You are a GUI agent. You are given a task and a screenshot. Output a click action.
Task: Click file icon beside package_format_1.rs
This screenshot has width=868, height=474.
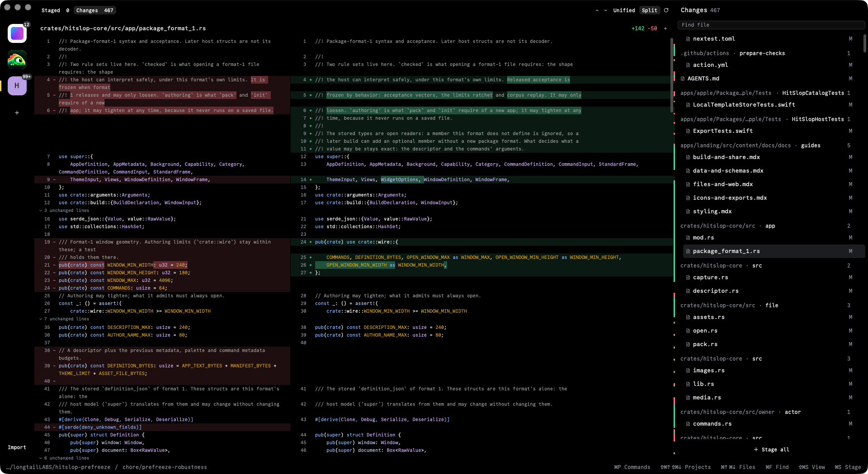[688, 251]
